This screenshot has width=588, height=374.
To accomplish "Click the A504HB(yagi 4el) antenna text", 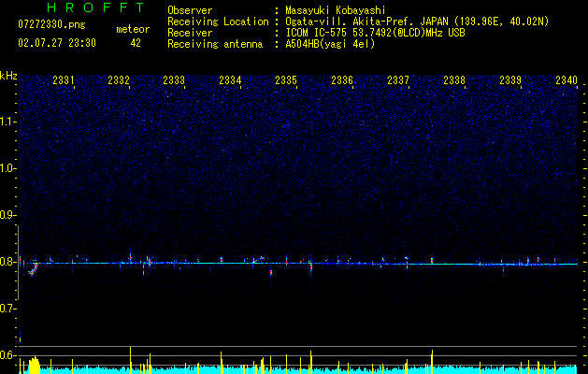I will pos(330,44).
